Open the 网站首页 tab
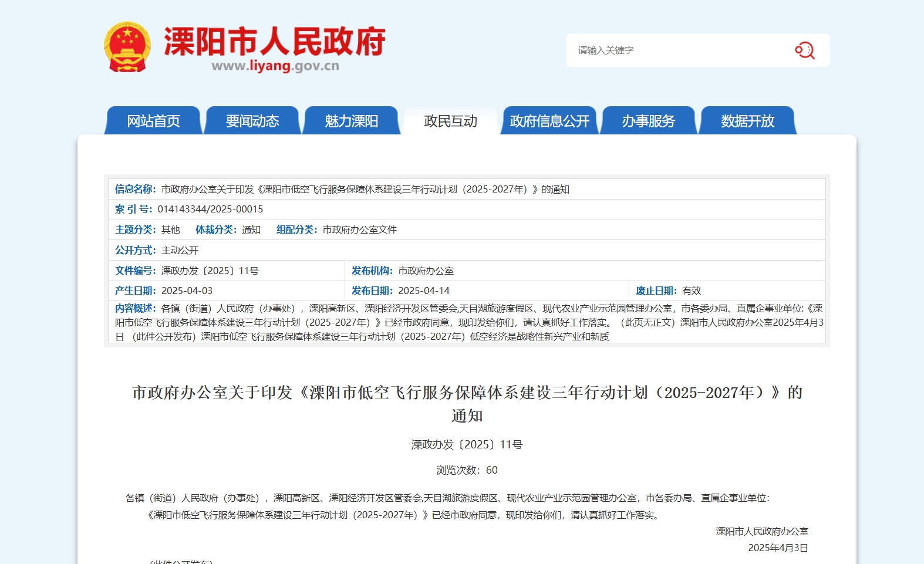Image resolution: width=924 pixels, height=564 pixels. point(153,121)
